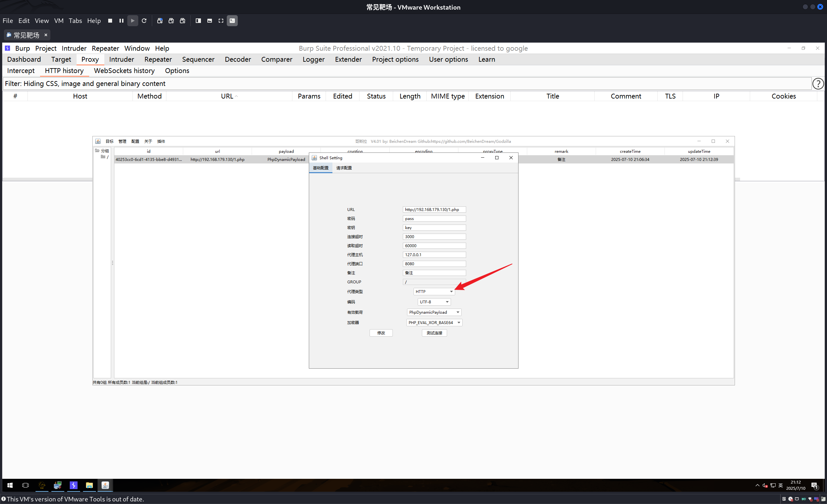Click the VMware full screen icon
Viewport: 827px width, 504px height.
tap(221, 21)
